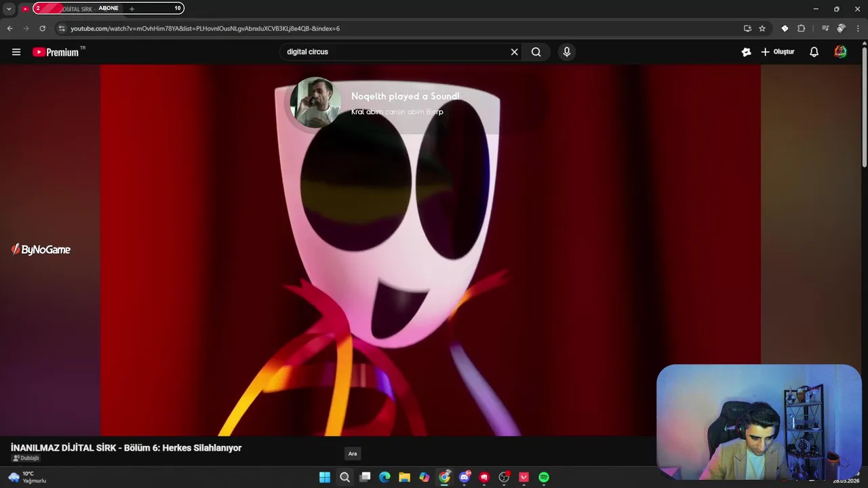Select the youtube.com URL in address bar
The image size is (868, 488).
pyautogui.click(x=205, y=28)
